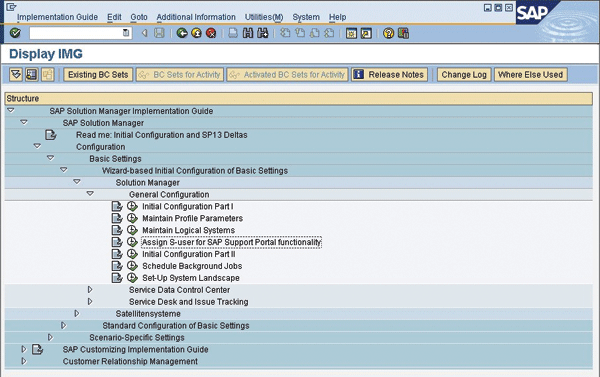This screenshot has height=377, width=600.
Task: Execute Schedule Background Jobs clock icon
Action: tap(132, 266)
